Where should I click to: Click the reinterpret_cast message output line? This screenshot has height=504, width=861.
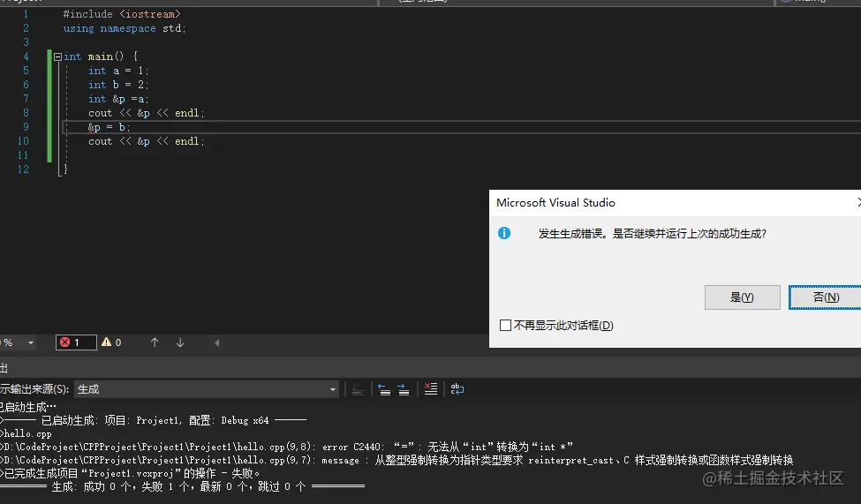coord(397,460)
